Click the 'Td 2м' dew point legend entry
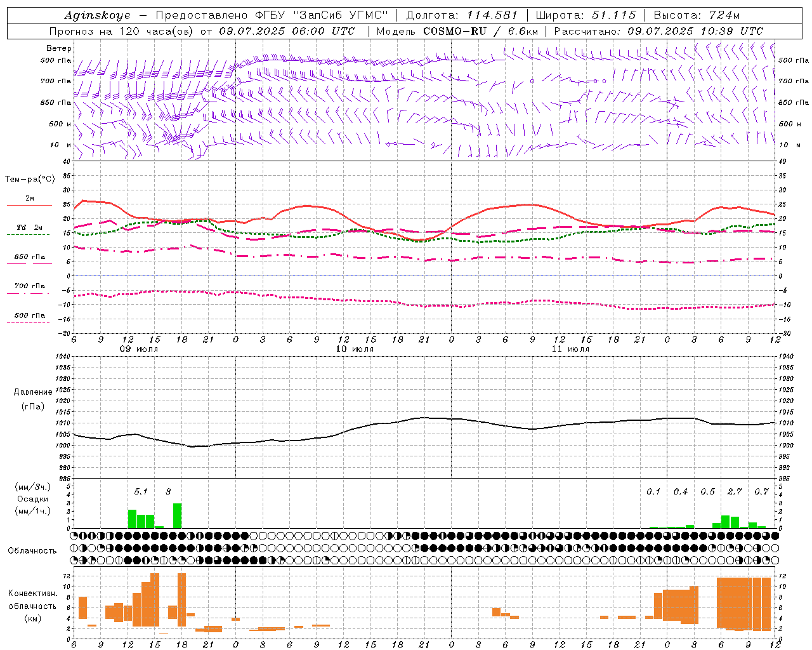Viewport: 812px width, 650px height. 30,227
